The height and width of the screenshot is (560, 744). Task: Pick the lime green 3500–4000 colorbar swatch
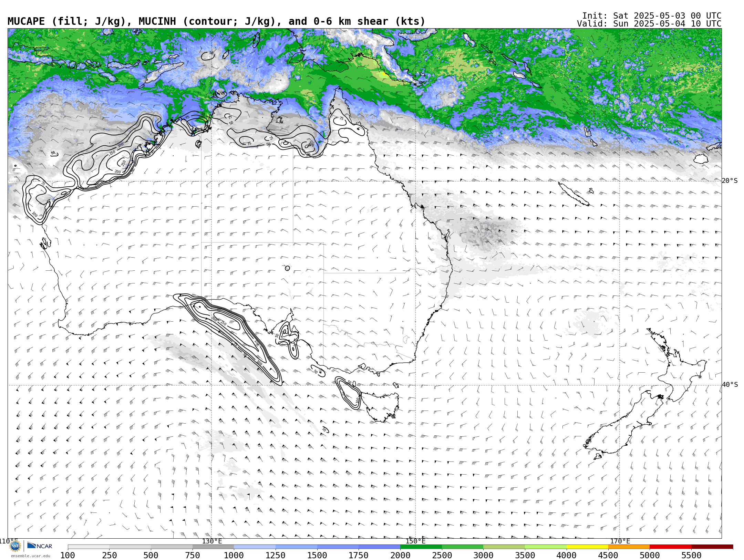546,547
